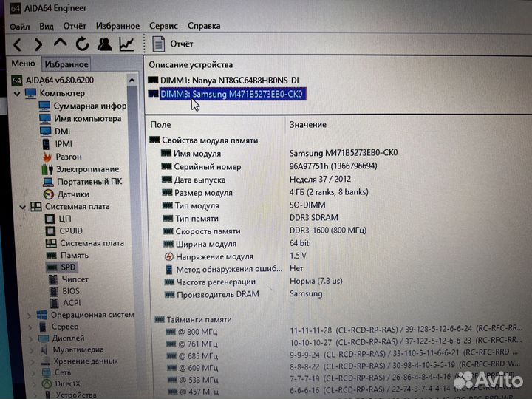Click the ACPI chip icon
Image resolution: width=532 pixels, height=399 pixels.
(x=54, y=303)
